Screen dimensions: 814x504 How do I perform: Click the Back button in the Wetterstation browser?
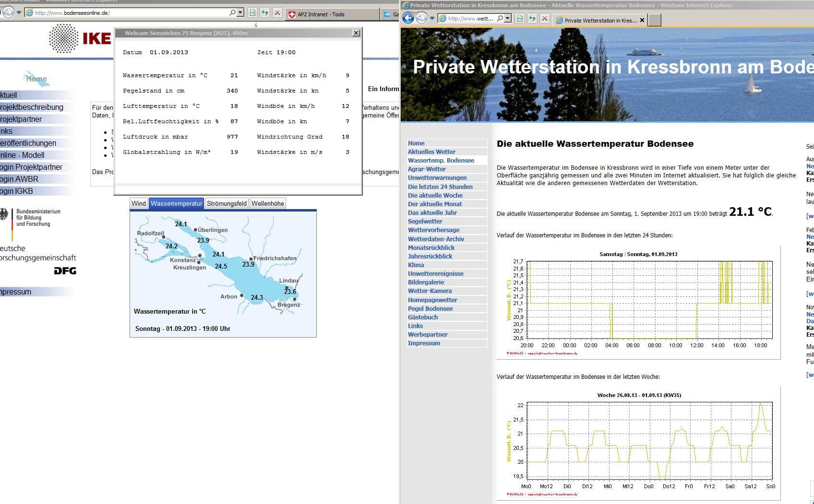(408, 19)
